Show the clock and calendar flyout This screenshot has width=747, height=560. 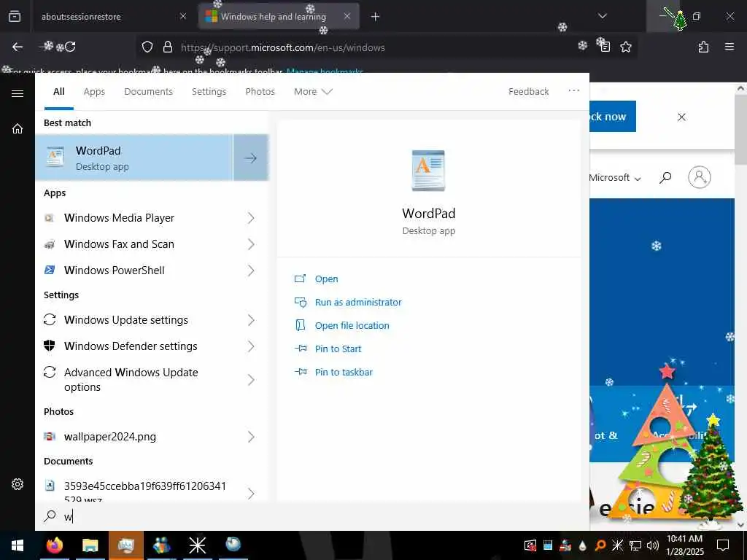pyautogui.click(x=684, y=545)
